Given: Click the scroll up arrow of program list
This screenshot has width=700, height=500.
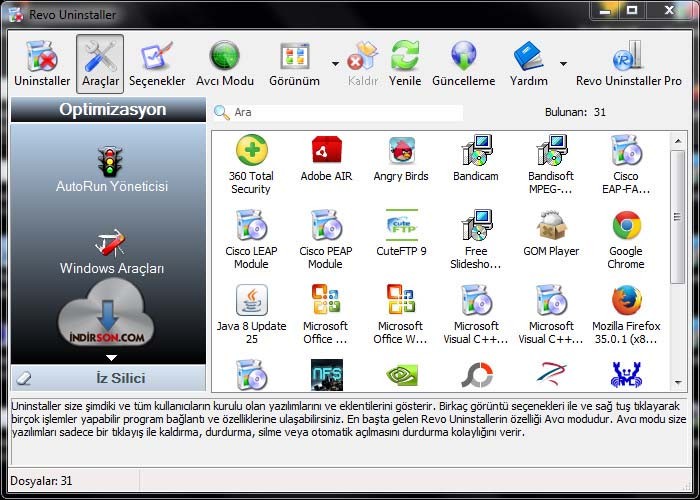Looking at the screenshot, I should click(678, 141).
